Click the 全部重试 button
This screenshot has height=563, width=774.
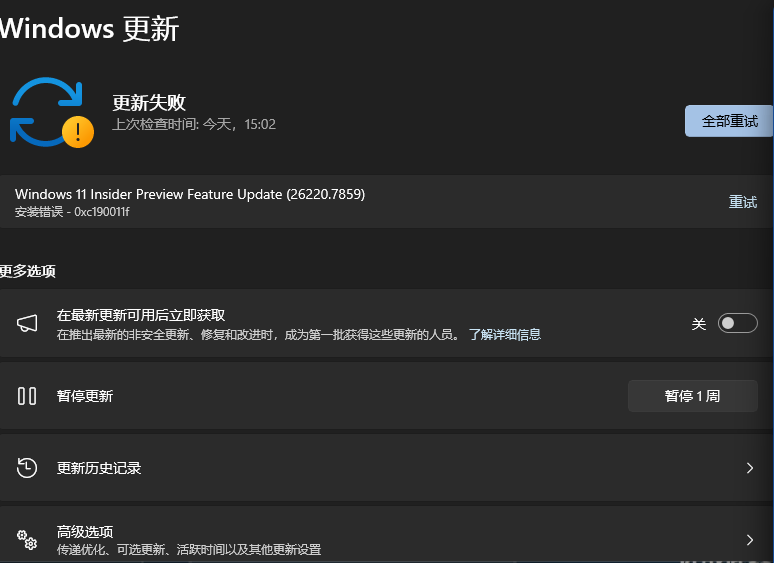coord(729,121)
